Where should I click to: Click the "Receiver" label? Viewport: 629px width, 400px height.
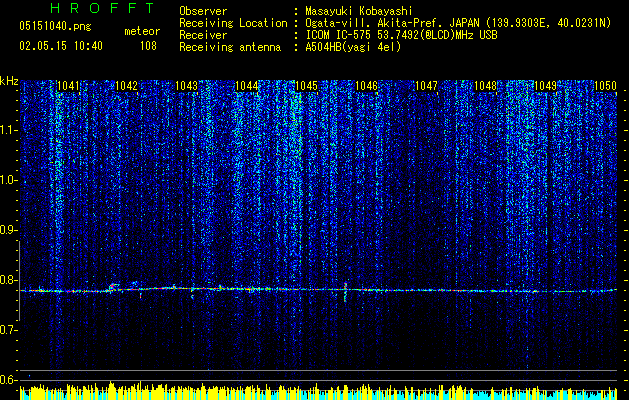[203, 35]
